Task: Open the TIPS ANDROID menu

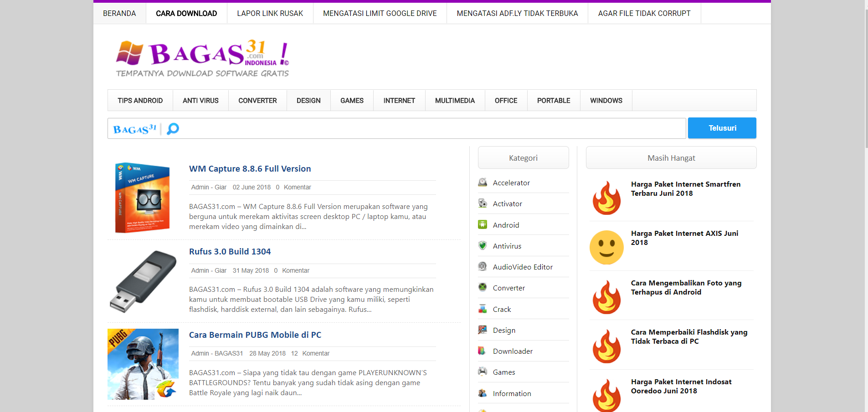Action: click(140, 101)
